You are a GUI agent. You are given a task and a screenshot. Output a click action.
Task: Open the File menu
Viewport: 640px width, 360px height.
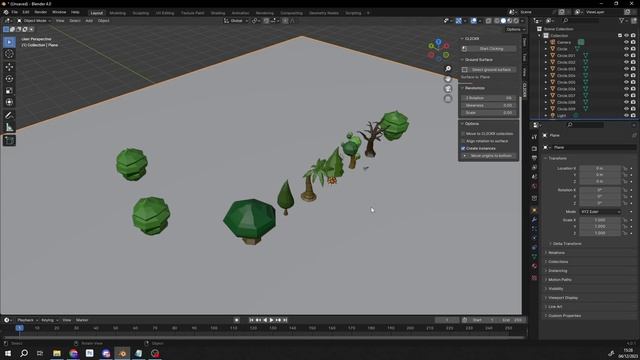14,12
